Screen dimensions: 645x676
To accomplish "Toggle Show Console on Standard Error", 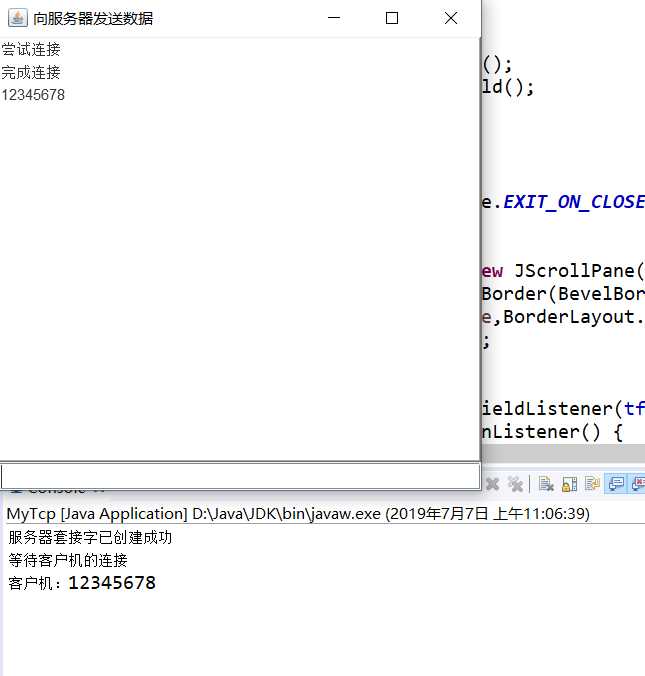I will 638,484.
